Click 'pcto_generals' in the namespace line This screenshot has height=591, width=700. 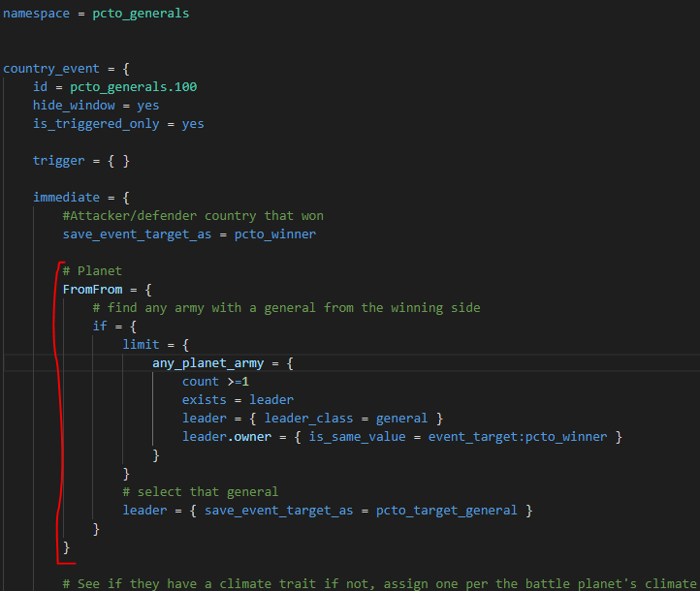[141, 14]
